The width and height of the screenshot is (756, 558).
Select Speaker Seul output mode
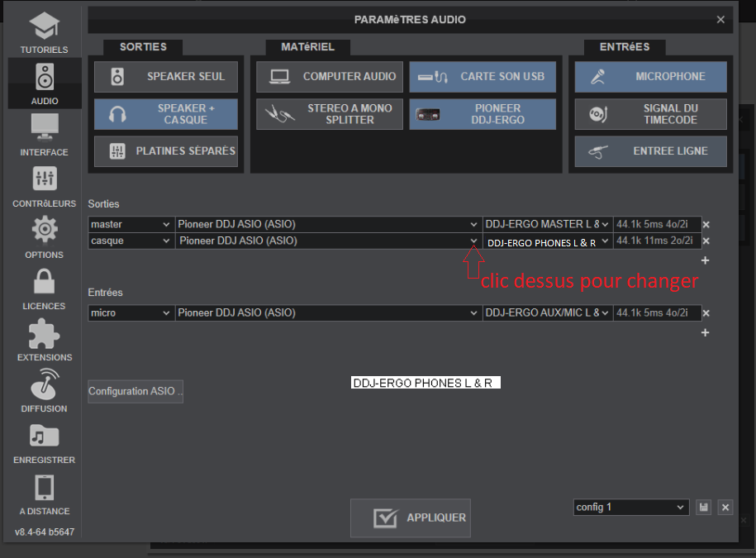[x=166, y=77]
